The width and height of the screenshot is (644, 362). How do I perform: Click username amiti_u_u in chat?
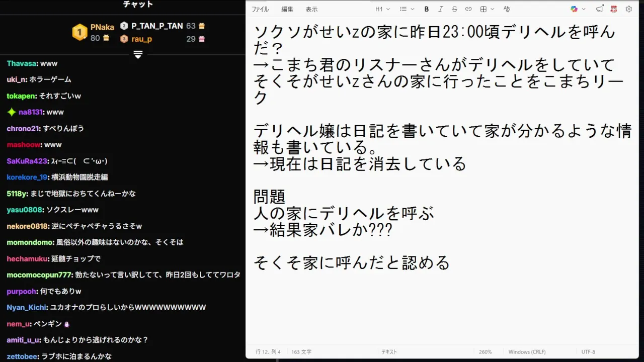(24, 340)
